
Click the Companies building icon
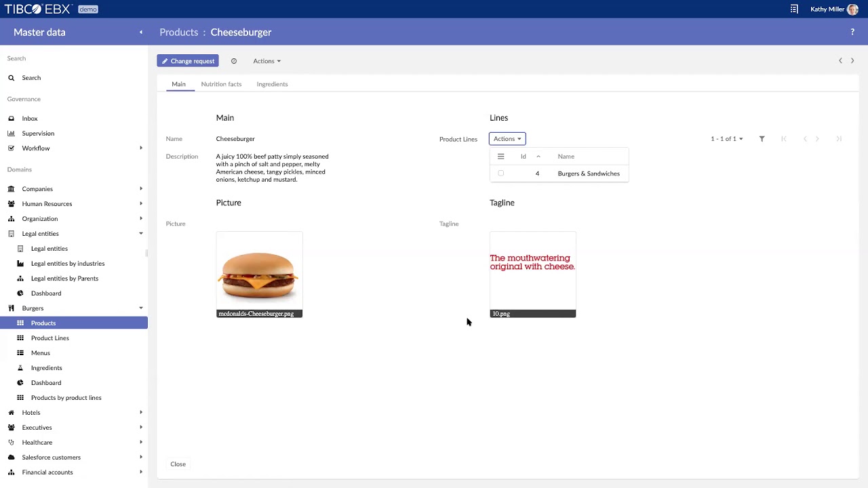11,189
